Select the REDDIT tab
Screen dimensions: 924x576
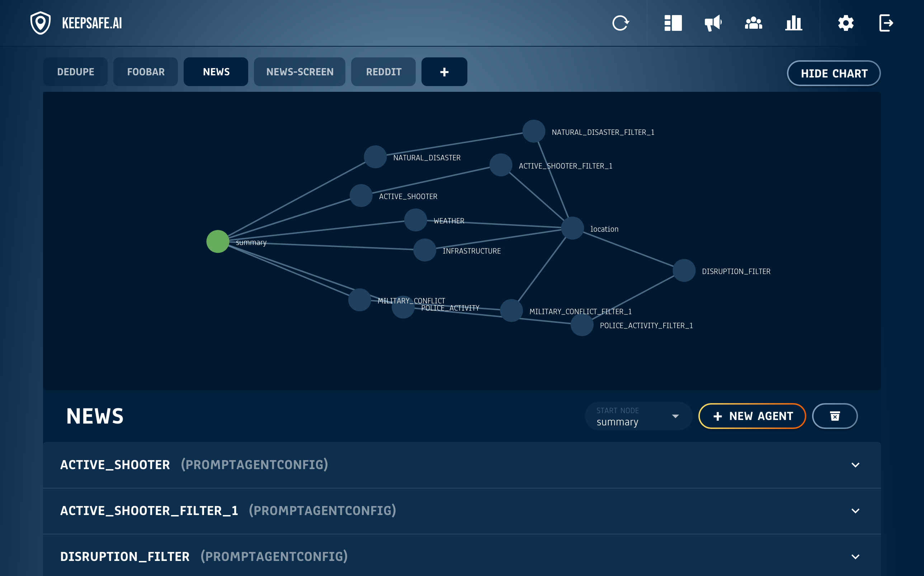[x=383, y=72]
